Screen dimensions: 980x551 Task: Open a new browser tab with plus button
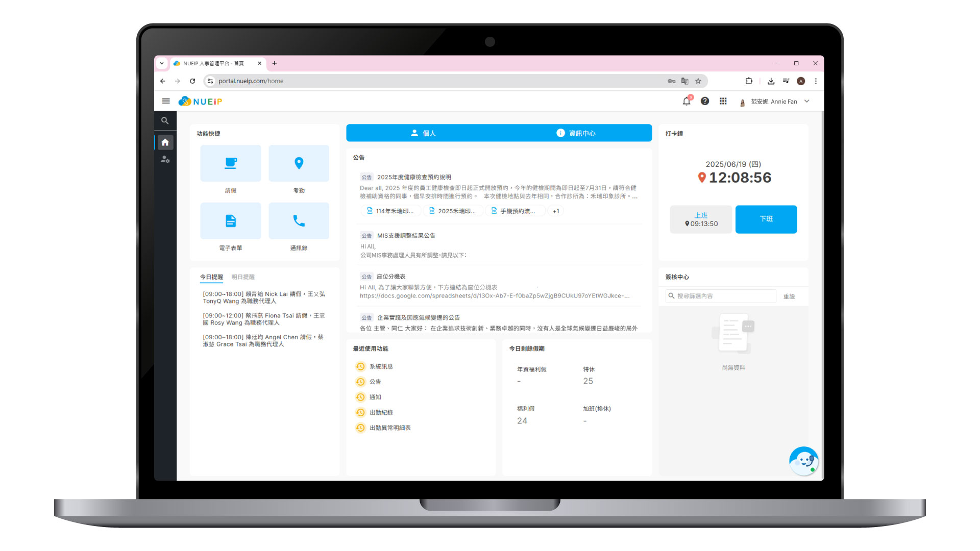(x=275, y=63)
